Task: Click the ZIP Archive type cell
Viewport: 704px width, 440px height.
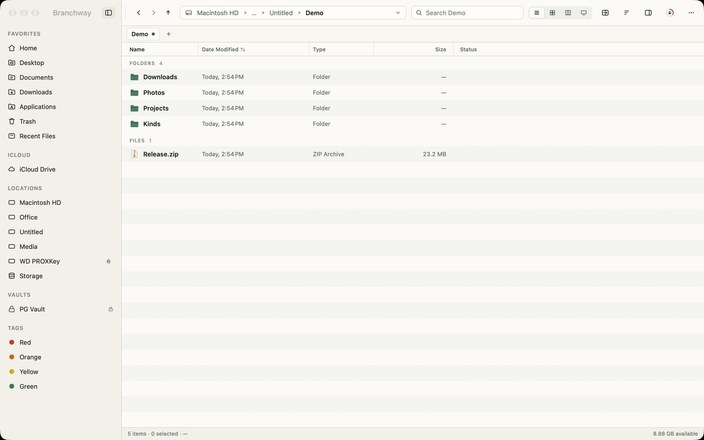Action: point(328,154)
